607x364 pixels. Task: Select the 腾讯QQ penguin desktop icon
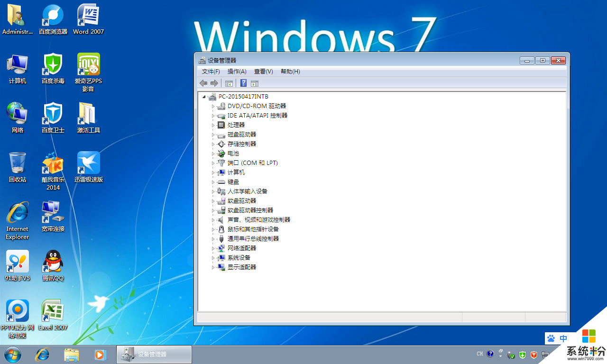pyautogui.click(x=53, y=265)
